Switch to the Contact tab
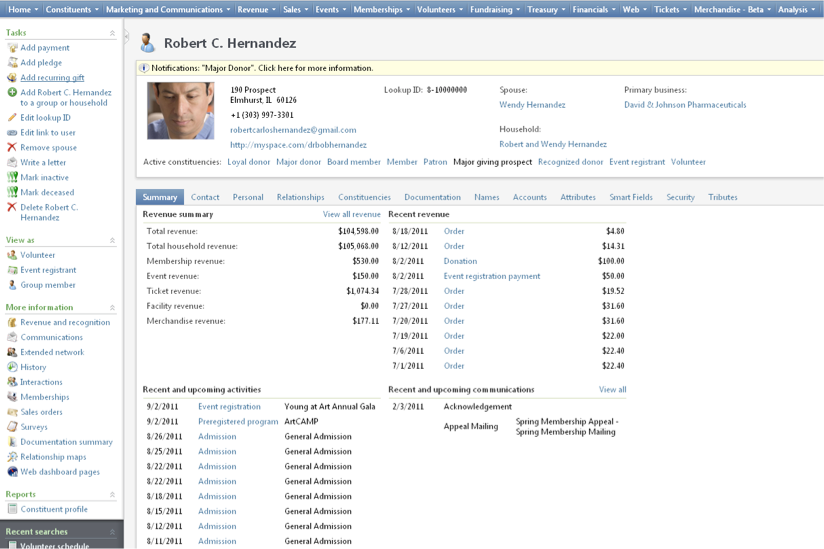This screenshot has height=549, width=824. pos(205,197)
